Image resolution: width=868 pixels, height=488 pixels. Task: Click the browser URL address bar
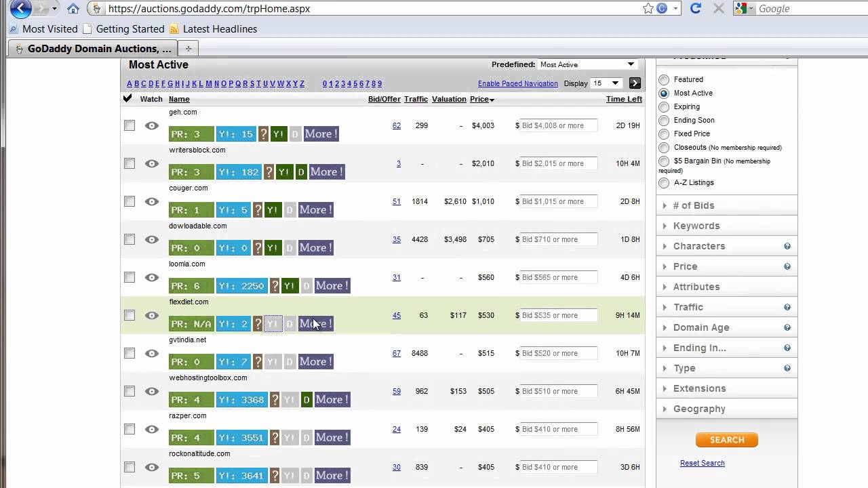(366, 9)
